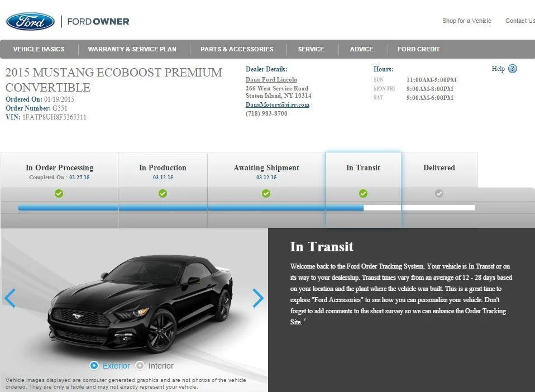Click the Order Number G551 text

click(36, 108)
